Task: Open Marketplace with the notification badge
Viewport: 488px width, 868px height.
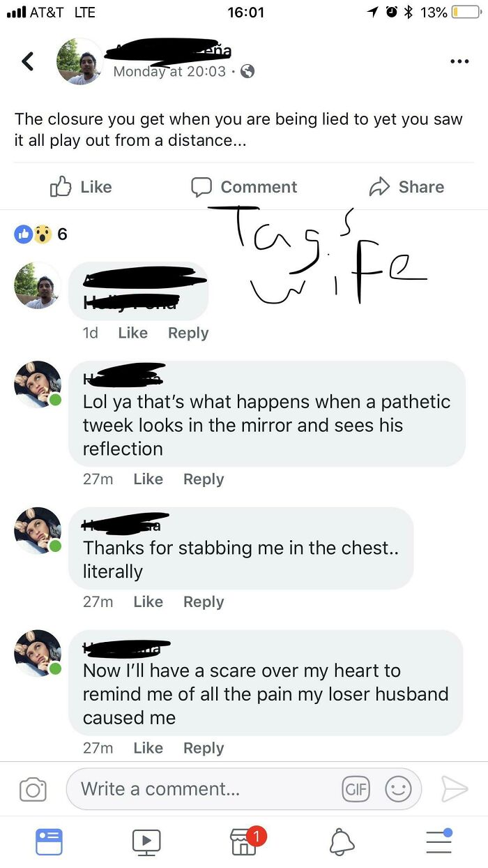Action: coord(243,841)
